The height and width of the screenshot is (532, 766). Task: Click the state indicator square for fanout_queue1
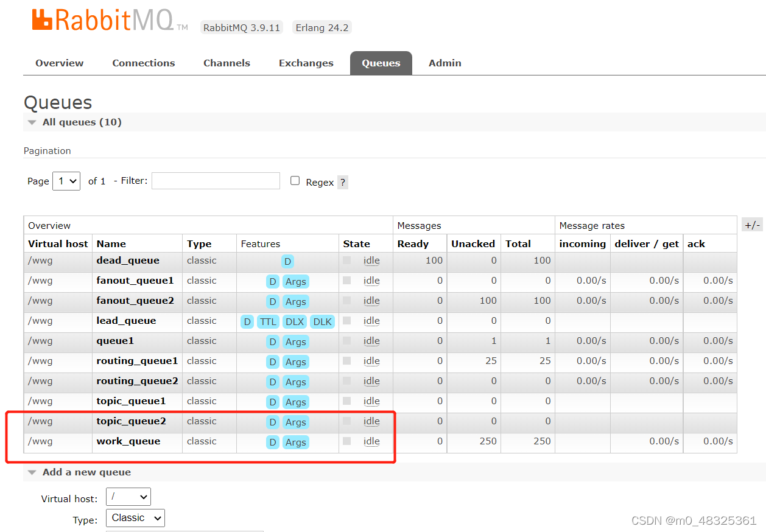[x=347, y=280]
